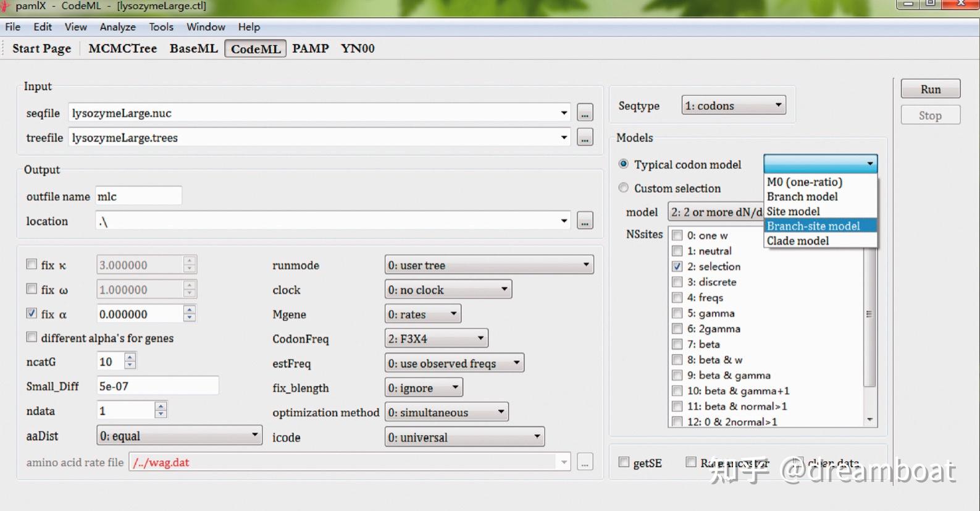Choose Site model from the model list
Viewport: 980px width, 511px height.
[820, 211]
